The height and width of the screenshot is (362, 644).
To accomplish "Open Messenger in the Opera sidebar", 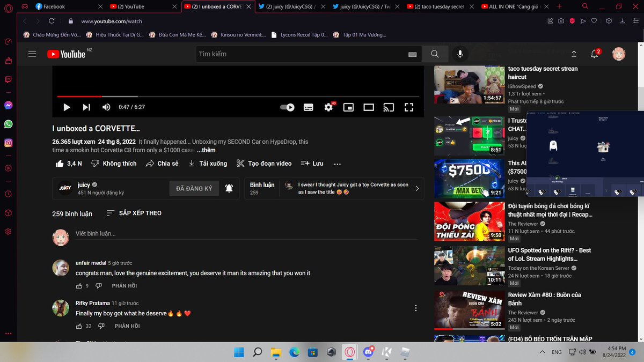I will click(x=8, y=106).
